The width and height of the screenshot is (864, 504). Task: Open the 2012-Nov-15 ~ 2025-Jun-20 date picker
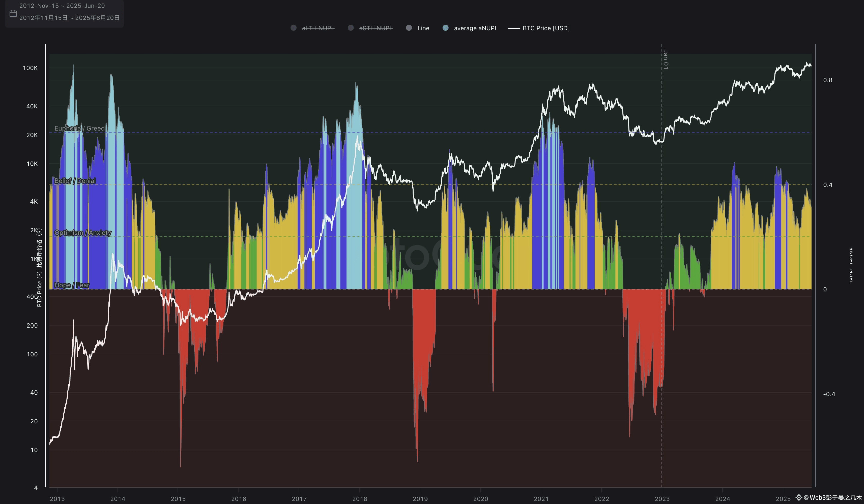pyautogui.click(x=62, y=6)
